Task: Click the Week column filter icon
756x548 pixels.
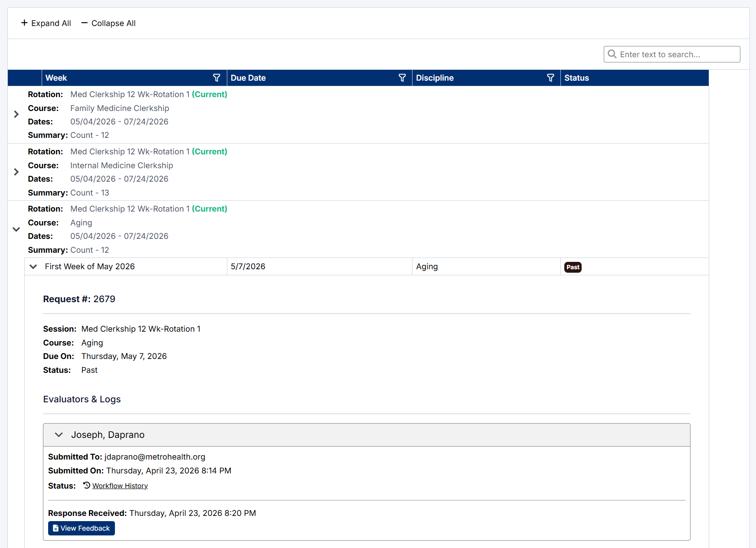Action: click(216, 78)
